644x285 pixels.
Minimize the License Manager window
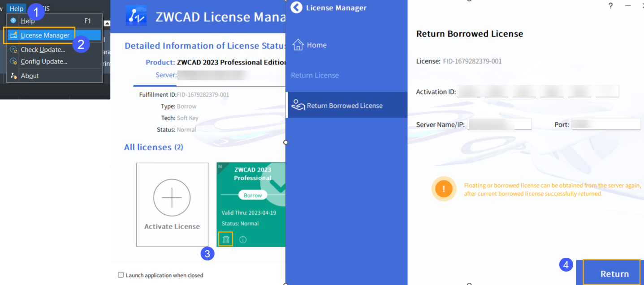click(x=628, y=6)
